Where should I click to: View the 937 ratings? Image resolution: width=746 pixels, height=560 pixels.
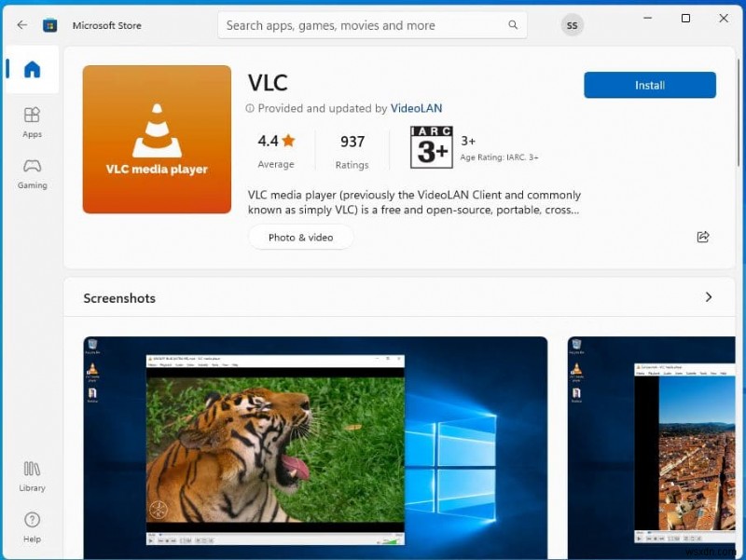coord(352,149)
